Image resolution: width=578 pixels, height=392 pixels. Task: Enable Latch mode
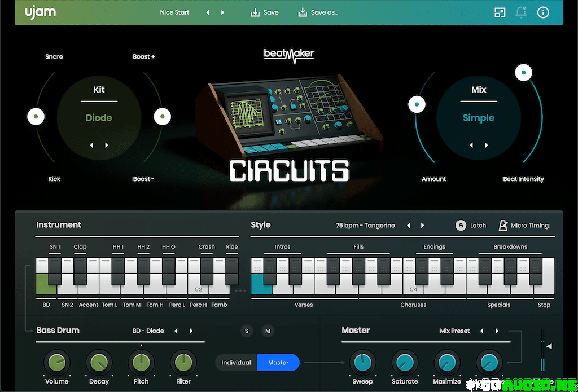coord(471,226)
